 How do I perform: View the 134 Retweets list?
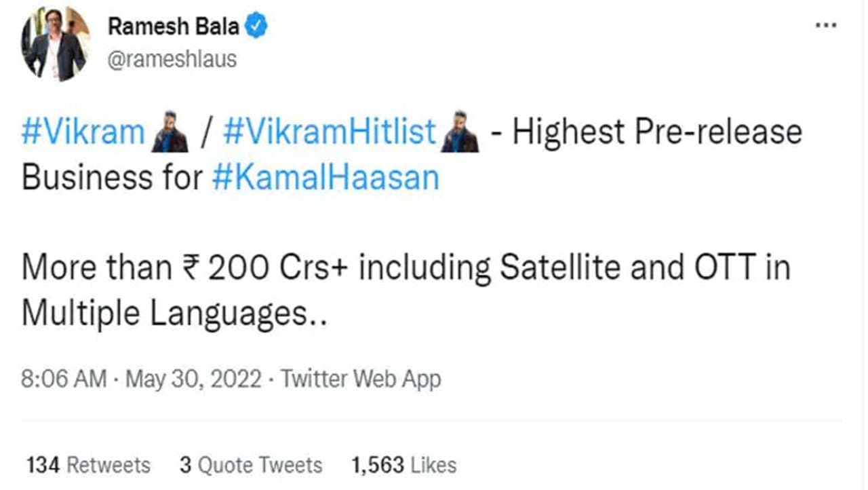point(88,465)
